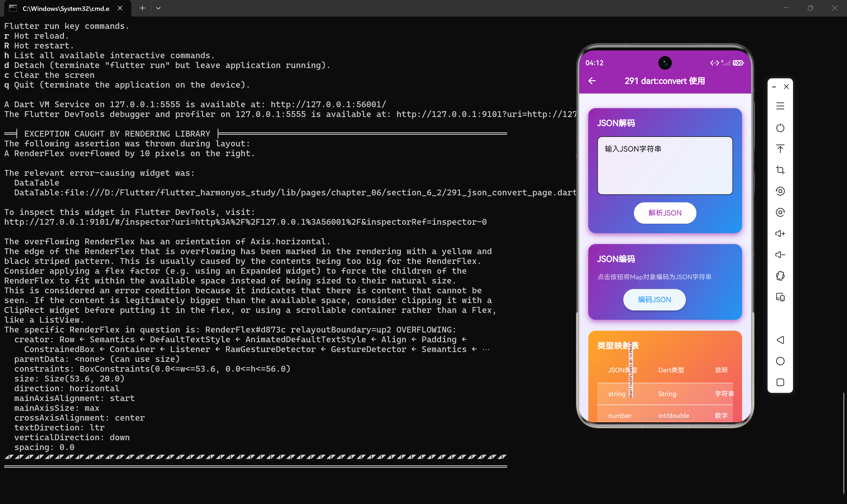The height and width of the screenshot is (504, 847).
Task: Tap the triangle Back navigation icon
Action: pyautogui.click(x=780, y=340)
